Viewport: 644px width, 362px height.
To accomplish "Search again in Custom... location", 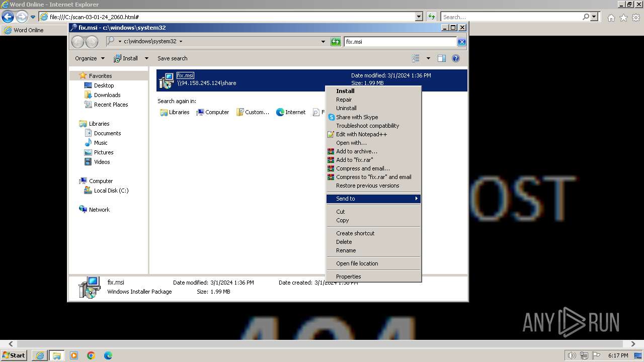I will (253, 112).
